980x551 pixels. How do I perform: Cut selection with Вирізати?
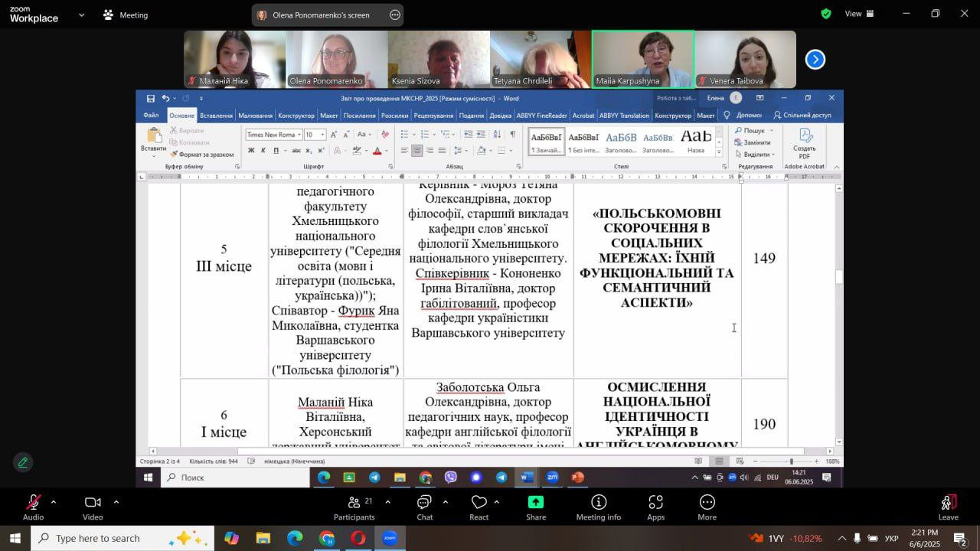[x=186, y=131]
